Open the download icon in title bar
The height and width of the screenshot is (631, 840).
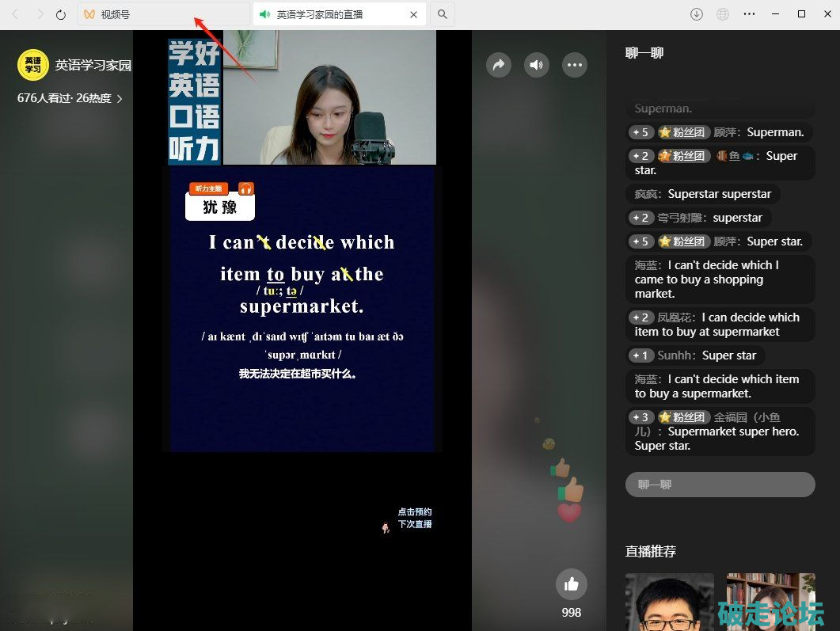click(x=697, y=14)
